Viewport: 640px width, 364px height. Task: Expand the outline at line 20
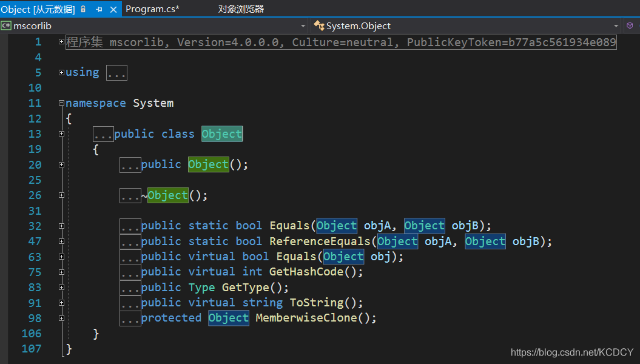[x=61, y=165]
